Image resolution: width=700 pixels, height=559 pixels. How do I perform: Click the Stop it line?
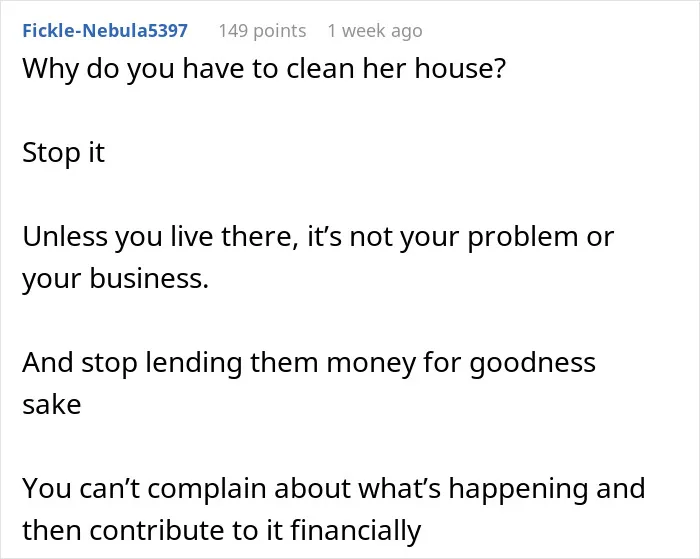click(x=63, y=153)
